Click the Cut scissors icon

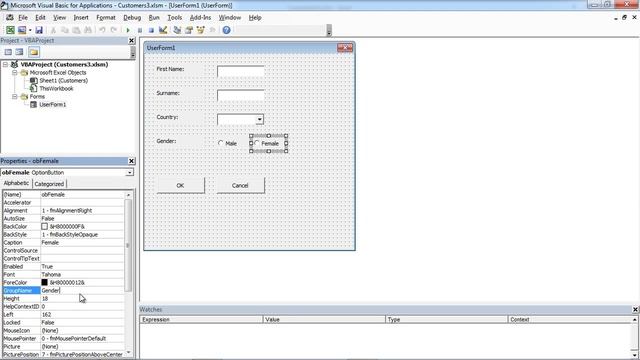click(53, 30)
